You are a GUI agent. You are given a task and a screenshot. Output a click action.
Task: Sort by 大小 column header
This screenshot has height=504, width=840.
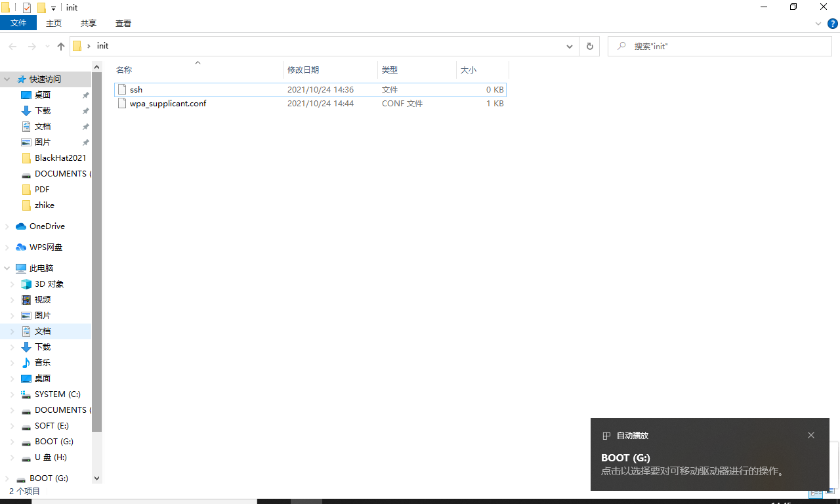pyautogui.click(x=482, y=70)
